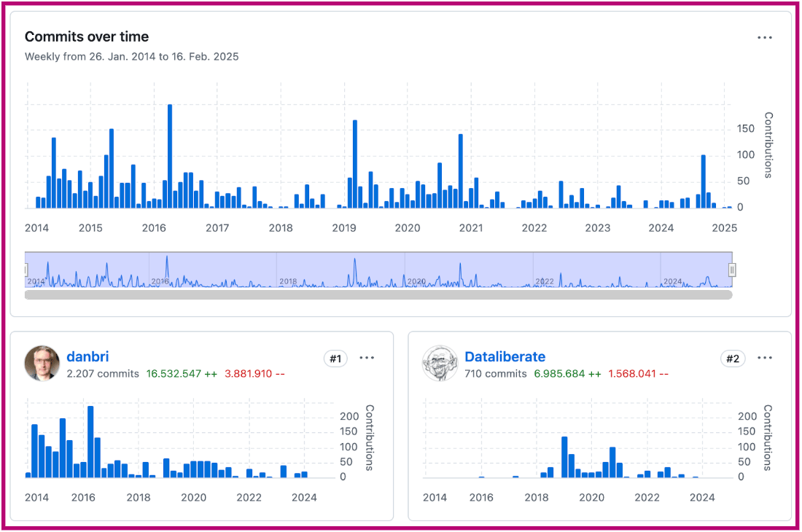Viewport: 802px width, 532px height.
Task: Click the left handle of the range selector
Action: tap(26, 270)
